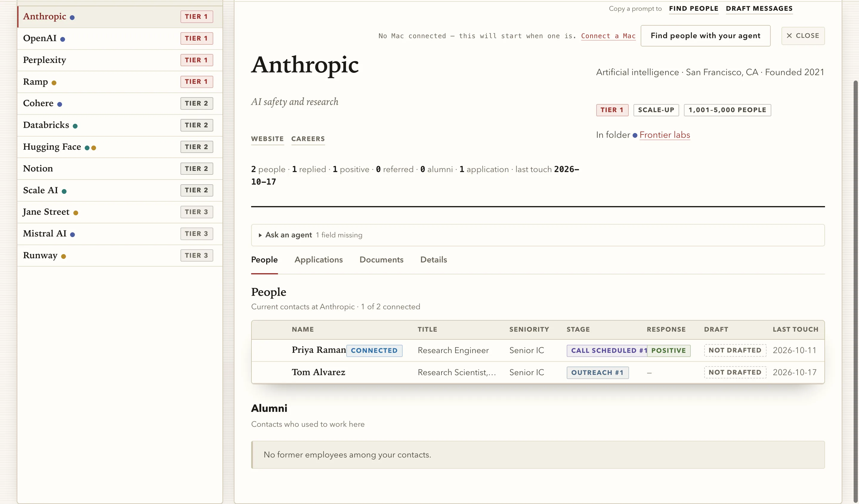Click the yellow folder dot next to Ramp
Screen dimensions: 859x504
coord(54,83)
